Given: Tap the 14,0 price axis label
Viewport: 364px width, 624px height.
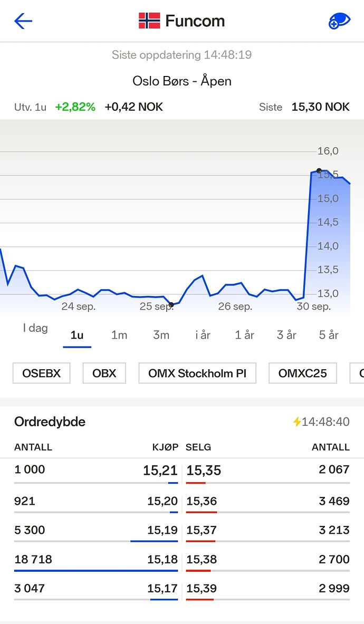Looking at the screenshot, I should 328,246.
